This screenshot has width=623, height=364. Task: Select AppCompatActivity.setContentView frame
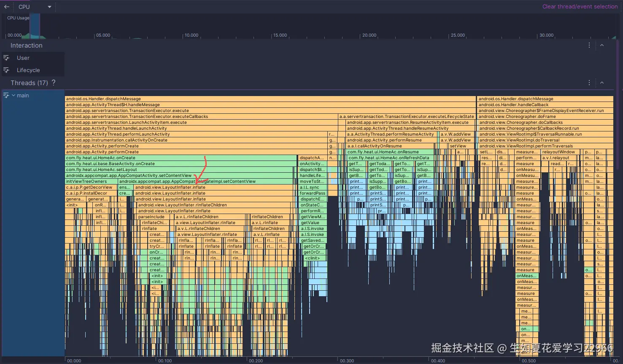[179, 175]
